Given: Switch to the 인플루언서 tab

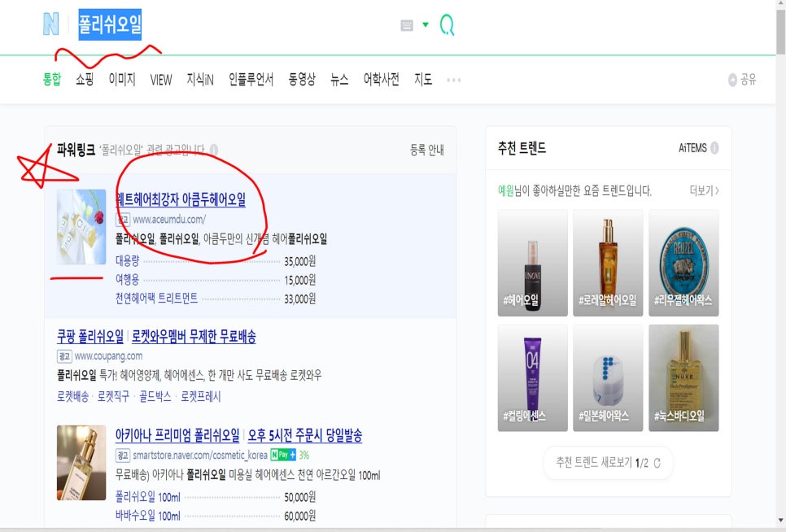Looking at the screenshot, I should [x=251, y=79].
